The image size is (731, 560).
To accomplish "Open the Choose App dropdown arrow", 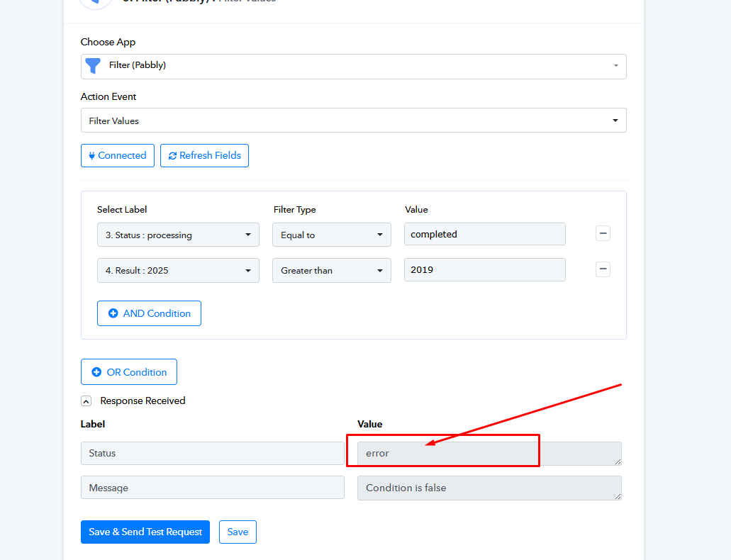I will coord(616,66).
